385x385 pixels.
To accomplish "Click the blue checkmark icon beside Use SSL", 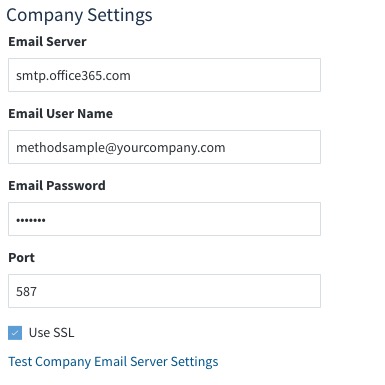I will coord(15,333).
